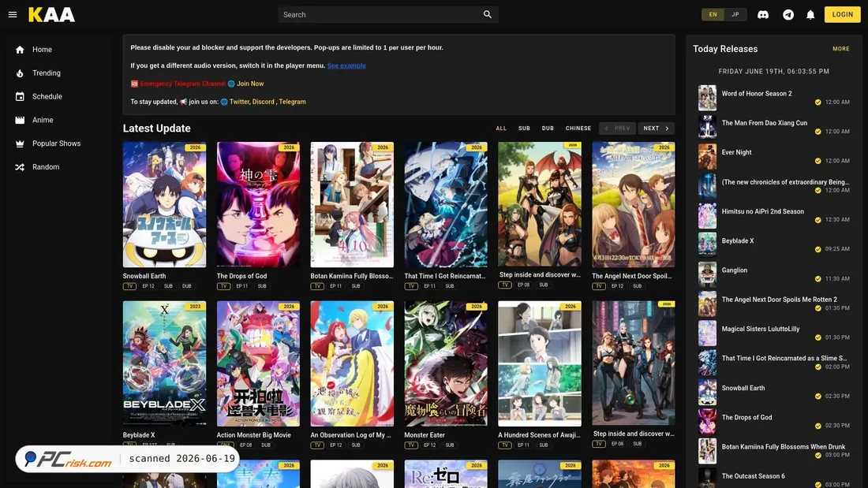Open Monster Eater poster
The height and width of the screenshot is (488, 868).
[x=446, y=363]
